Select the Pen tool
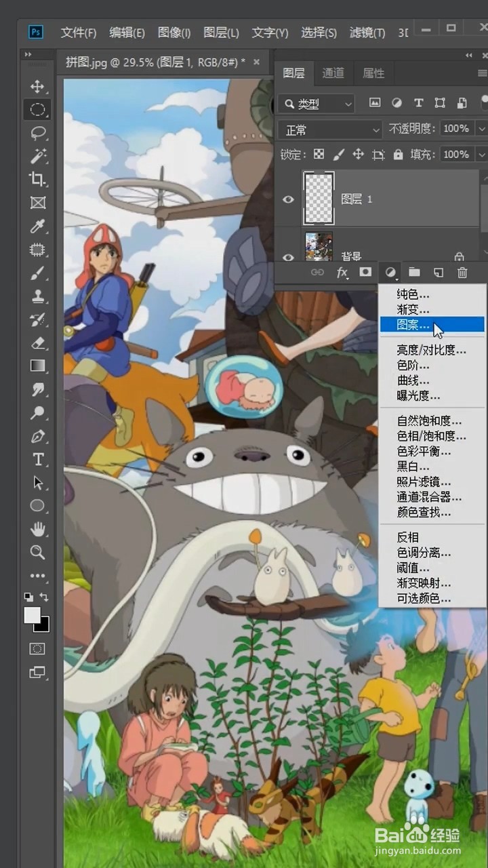488x868 pixels. tap(37, 436)
